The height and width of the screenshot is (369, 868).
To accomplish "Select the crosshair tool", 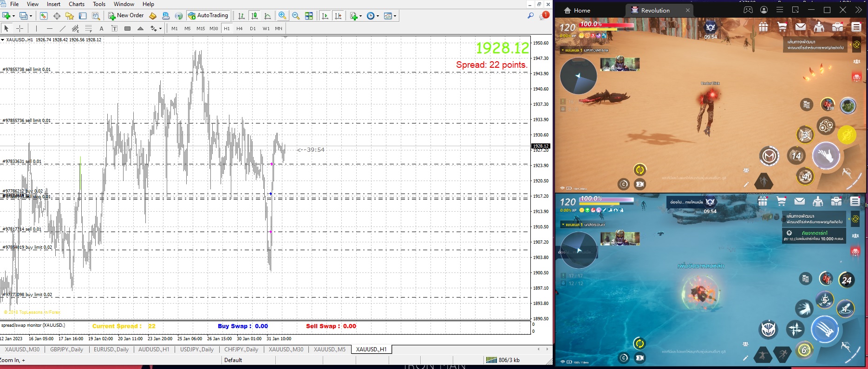I will pyautogui.click(x=20, y=28).
